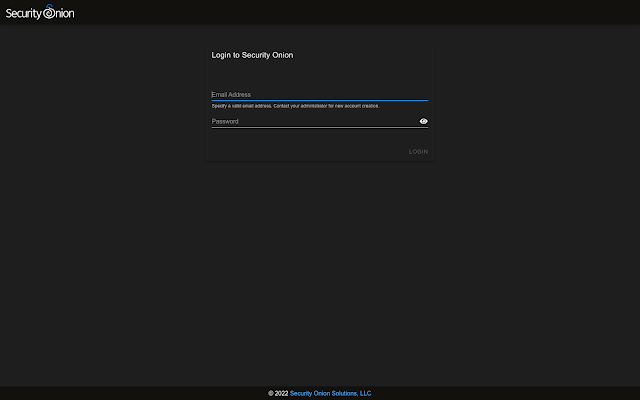
Task: Focus the Email Address field
Action: pos(320,95)
